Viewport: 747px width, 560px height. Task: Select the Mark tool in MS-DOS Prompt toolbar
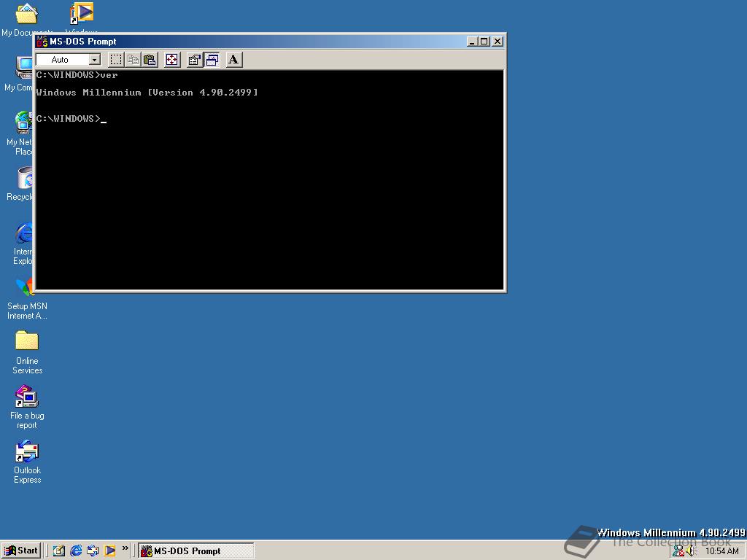[x=116, y=60]
